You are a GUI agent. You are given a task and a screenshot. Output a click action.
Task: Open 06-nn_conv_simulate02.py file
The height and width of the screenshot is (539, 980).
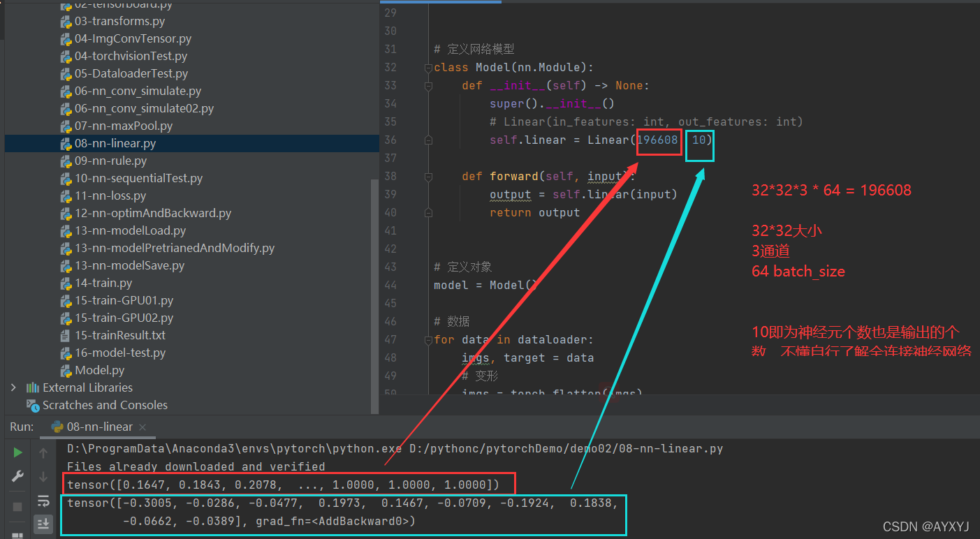tap(144, 108)
